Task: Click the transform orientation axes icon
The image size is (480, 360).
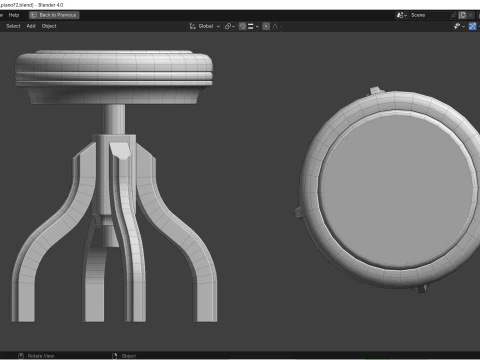Action: tap(192, 26)
